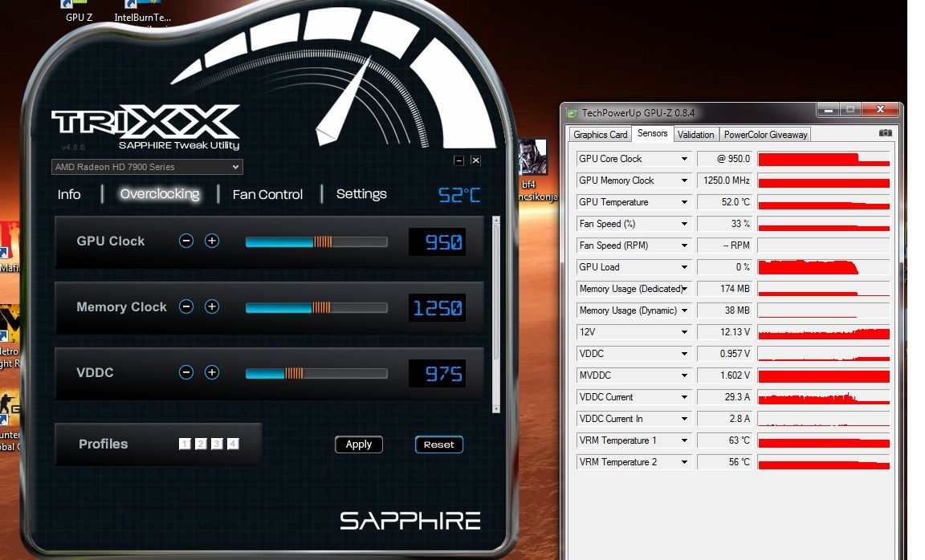Open the Fan Control tab

tap(267, 194)
